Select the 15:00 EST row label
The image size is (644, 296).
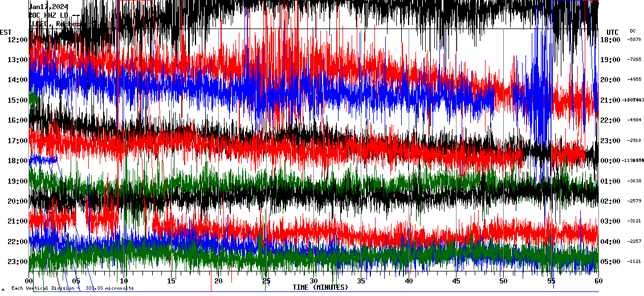pos(19,100)
